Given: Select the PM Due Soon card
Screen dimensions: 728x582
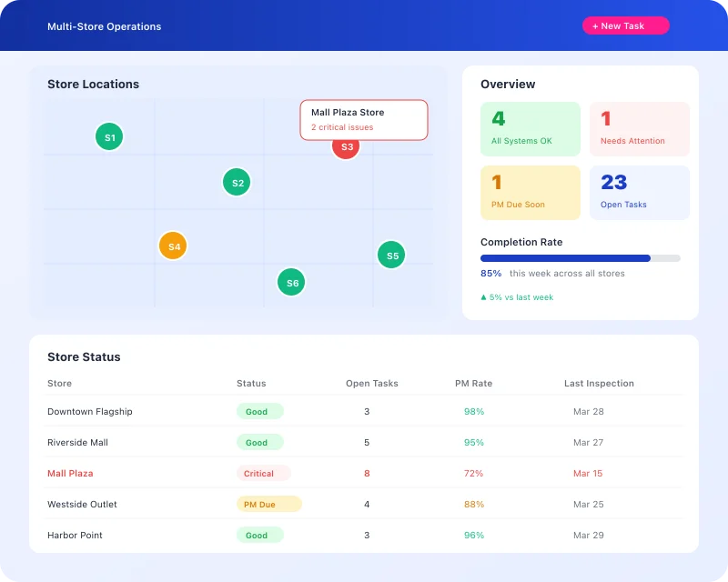Looking at the screenshot, I should pos(531,192).
